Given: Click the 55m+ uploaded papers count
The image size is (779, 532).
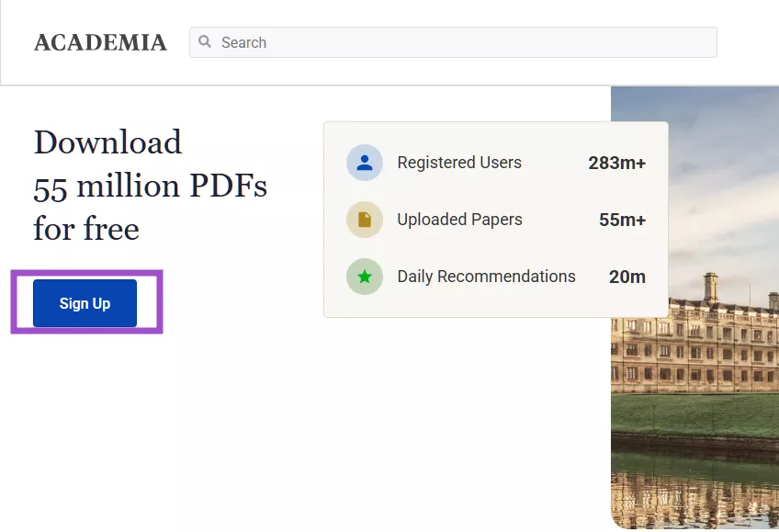Looking at the screenshot, I should (x=622, y=221).
